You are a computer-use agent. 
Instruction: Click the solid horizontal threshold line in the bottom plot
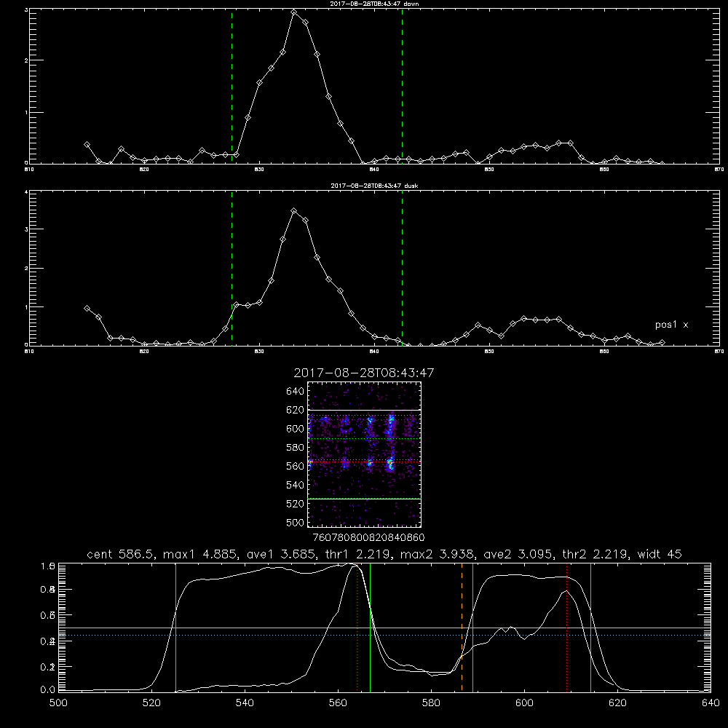384,628
